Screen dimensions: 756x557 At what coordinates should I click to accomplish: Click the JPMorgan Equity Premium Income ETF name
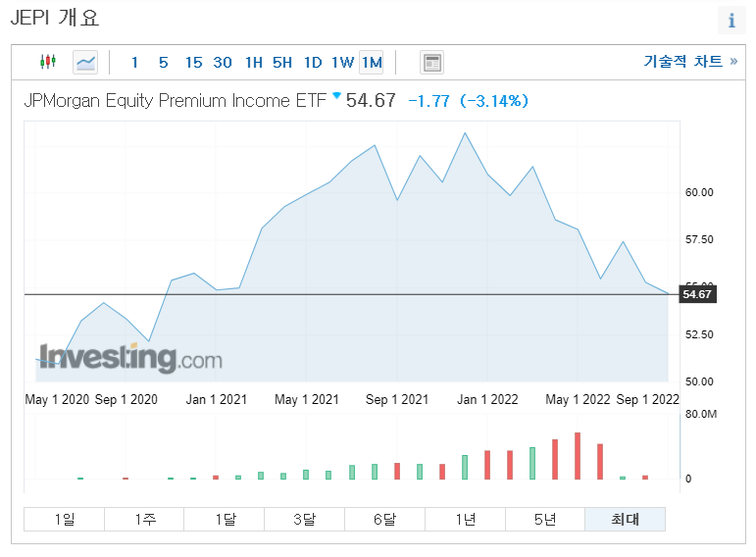point(175,100)
